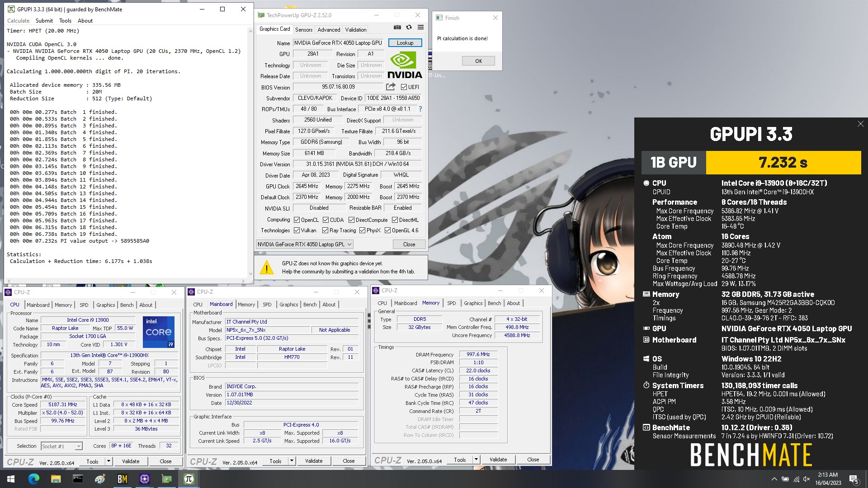Open the notification center icon
Screen dimensions: 868x488
pos(854,479)
